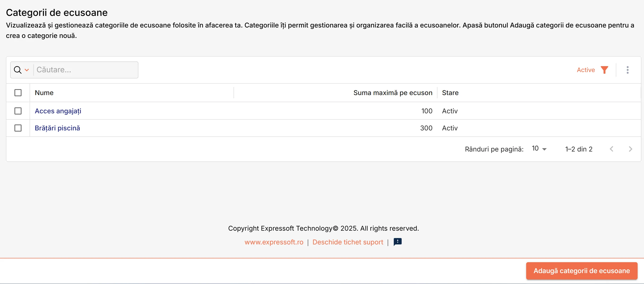Sort by Suma maximă pe ecuson header
Viewport: 644px width, 284px height.
click(x=393, y=93)
